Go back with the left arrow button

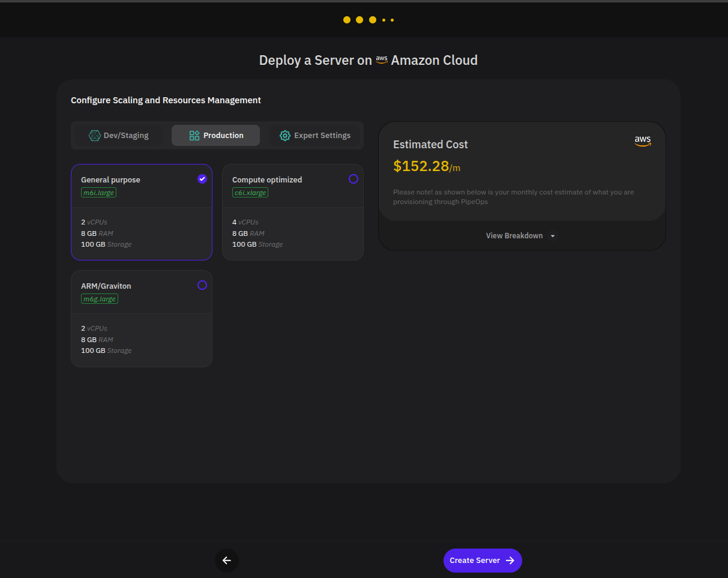(x=227, y=561)
